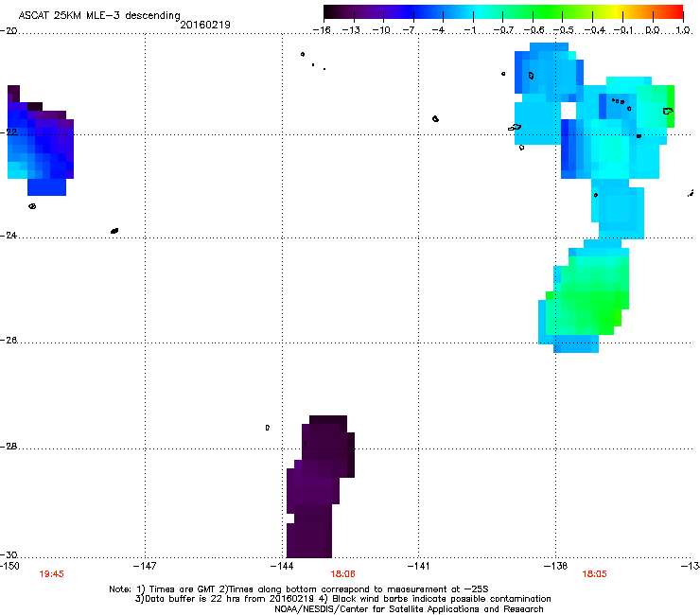The height and width of the screenshot is (615, 700).
Task: Click the NOAA/NESDIS credit line
Action: click(x=409, y=609)
